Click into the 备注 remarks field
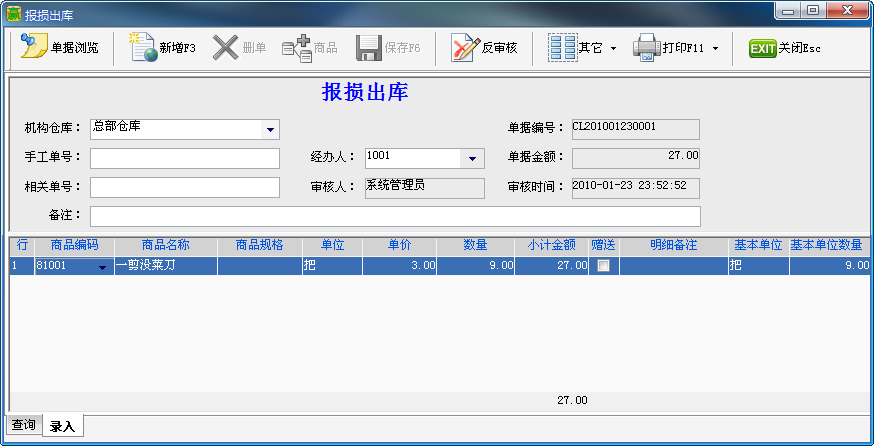874x446 pixels. click(395, 216)
